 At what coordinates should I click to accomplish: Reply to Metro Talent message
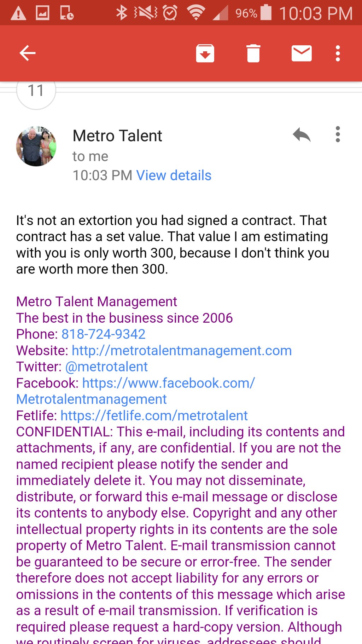point(302,135)
